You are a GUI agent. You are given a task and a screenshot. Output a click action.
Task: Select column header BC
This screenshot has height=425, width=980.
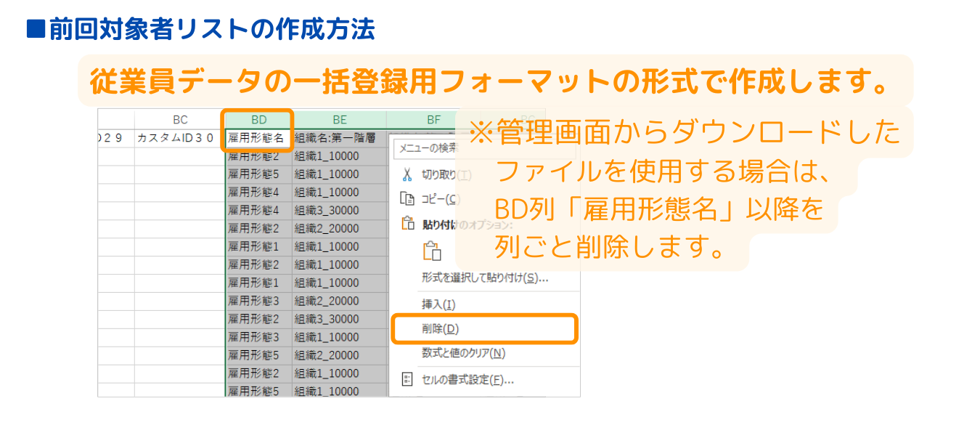(180, 120)
